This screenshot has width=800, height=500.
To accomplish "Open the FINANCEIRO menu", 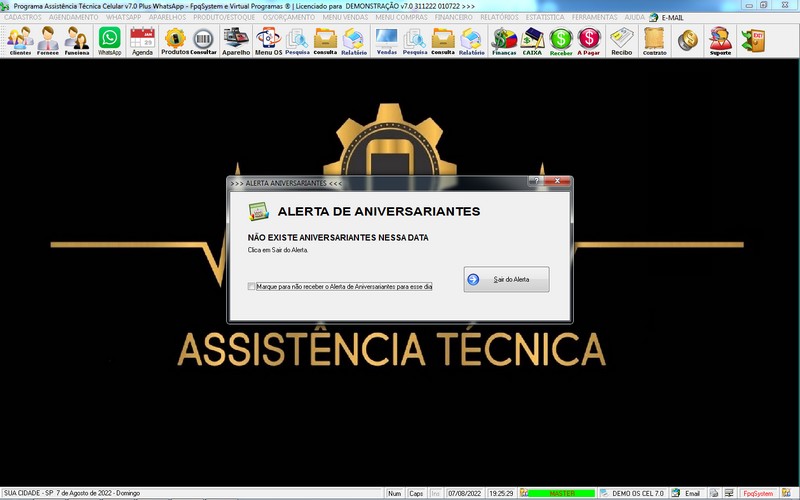I will (454, 17).
